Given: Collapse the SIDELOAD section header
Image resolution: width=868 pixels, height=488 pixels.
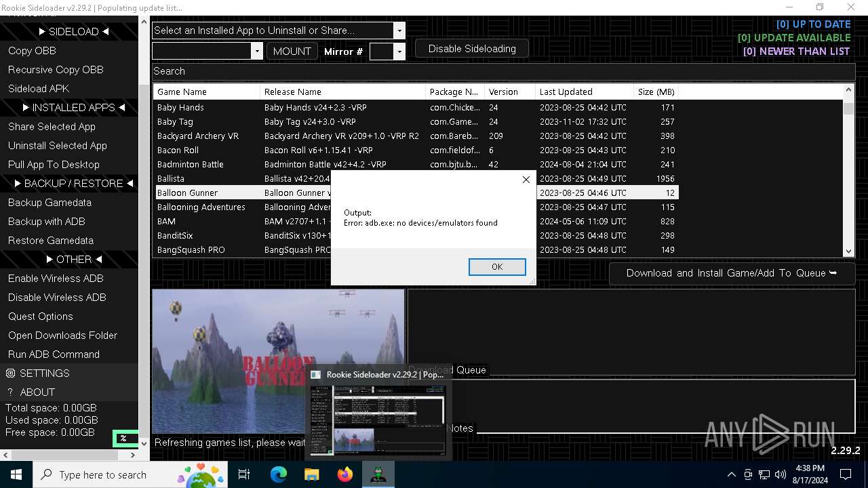Looking at the screenshot, I should [x=74, y=32].
